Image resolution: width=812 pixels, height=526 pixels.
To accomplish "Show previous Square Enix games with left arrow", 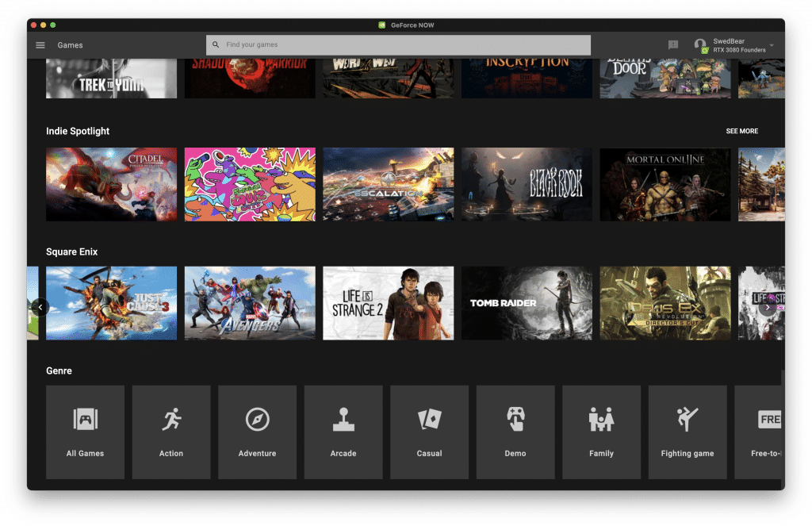I will [x=40, y=307].
